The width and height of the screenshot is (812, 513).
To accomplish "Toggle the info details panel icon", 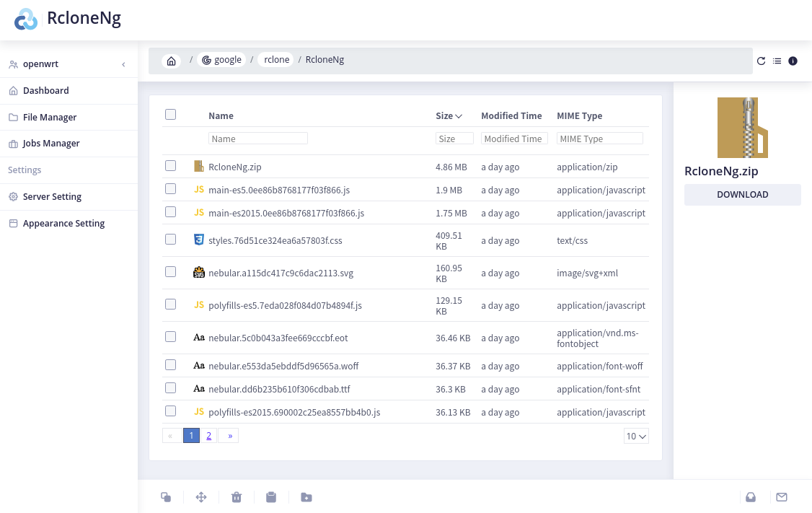I will point(793,61).
